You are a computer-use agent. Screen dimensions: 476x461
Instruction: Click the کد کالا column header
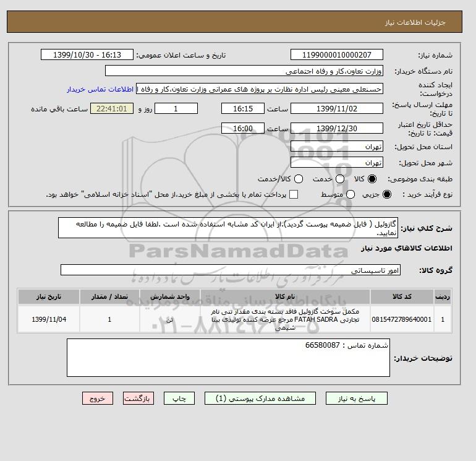(402, 296)
